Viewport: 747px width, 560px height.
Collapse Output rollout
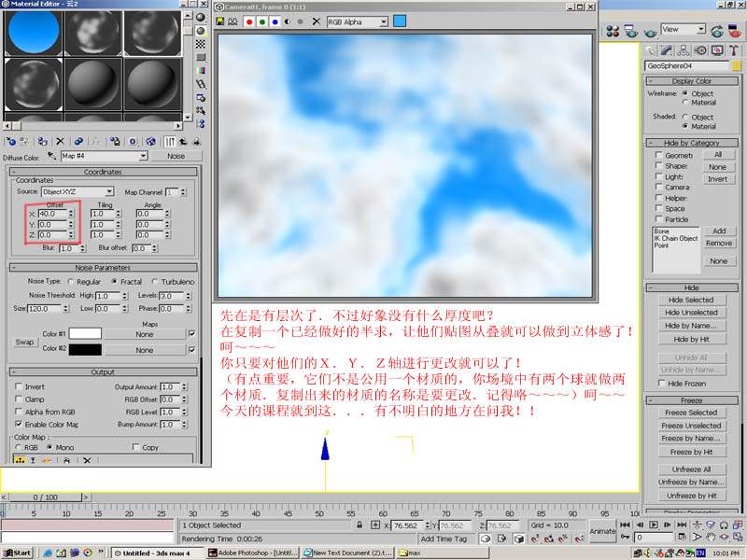pyautogui.click(x=103, y=371)
